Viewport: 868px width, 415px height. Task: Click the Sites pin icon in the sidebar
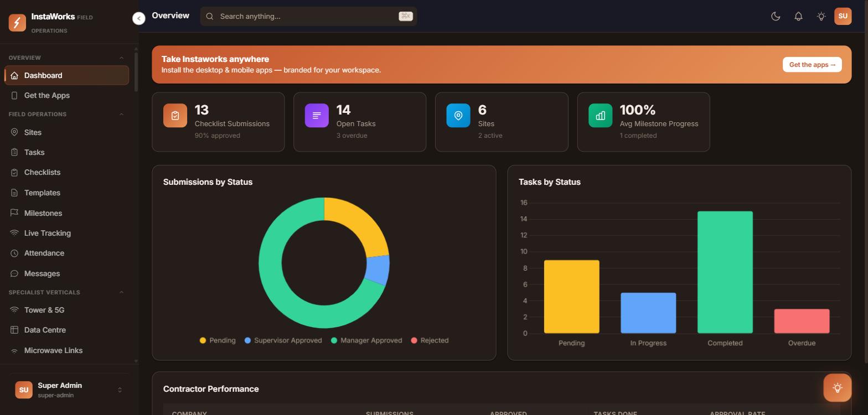pyautogui.click(x=14, y=132)
